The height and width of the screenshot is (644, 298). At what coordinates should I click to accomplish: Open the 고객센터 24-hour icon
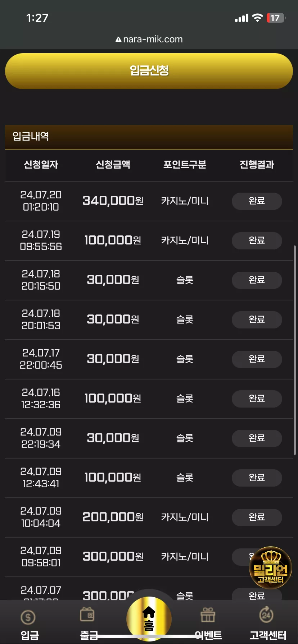pos(266,615)
